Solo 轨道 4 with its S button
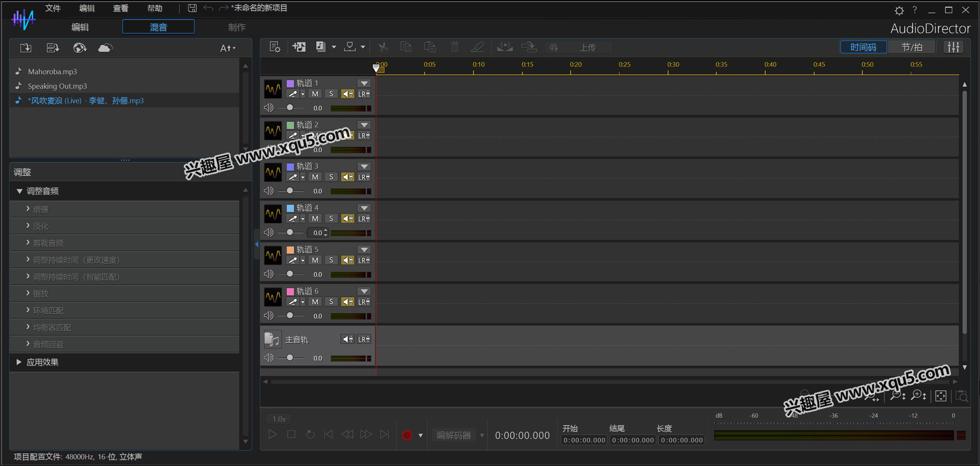Viewport: 980px width, 466px height. coord(331,219)
